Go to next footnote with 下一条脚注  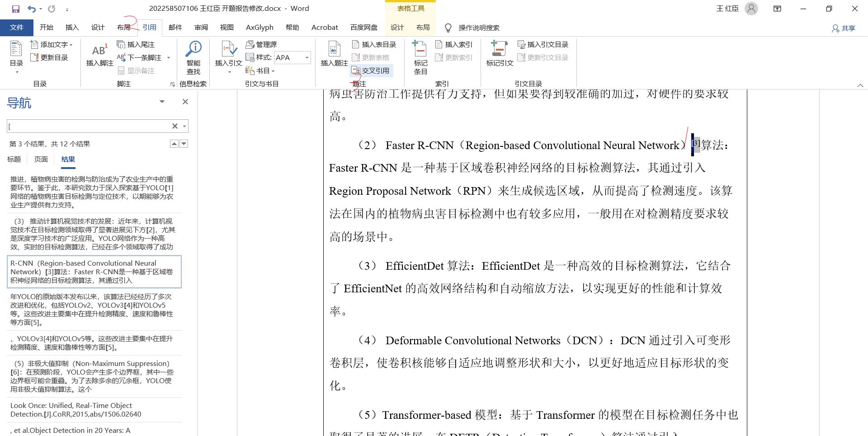pos(140,57)
